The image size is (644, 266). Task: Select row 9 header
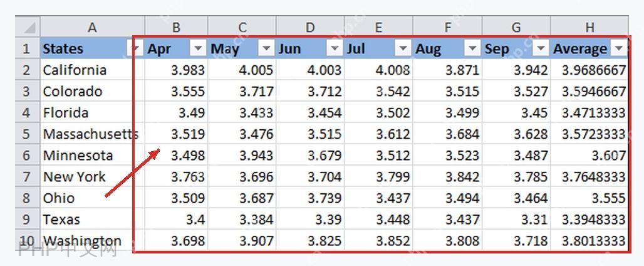click(x=28, y=219)
